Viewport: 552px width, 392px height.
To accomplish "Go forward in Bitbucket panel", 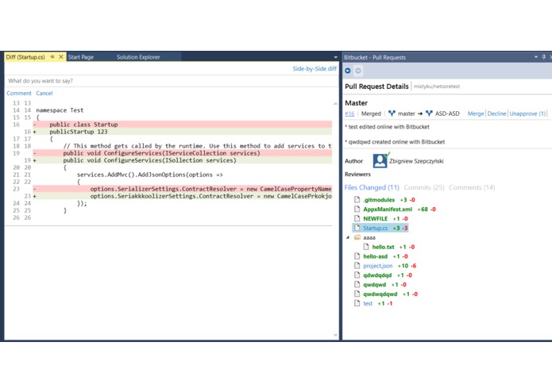I will pyautogui.click(x=358, y=71).
